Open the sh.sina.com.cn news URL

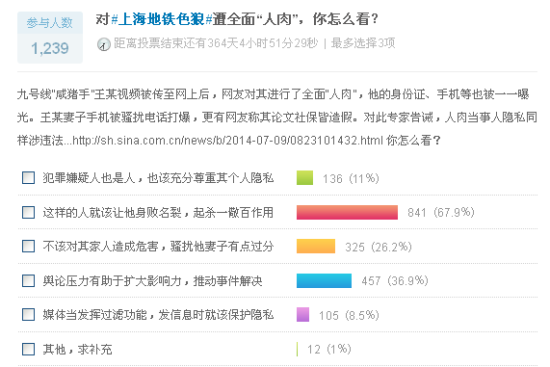228,141
